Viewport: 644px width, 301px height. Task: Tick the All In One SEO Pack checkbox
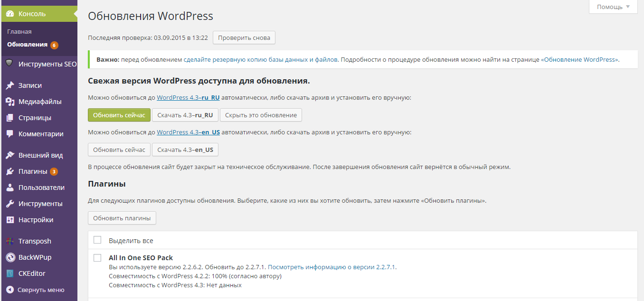pyautogui.click(x=97, y=258)
